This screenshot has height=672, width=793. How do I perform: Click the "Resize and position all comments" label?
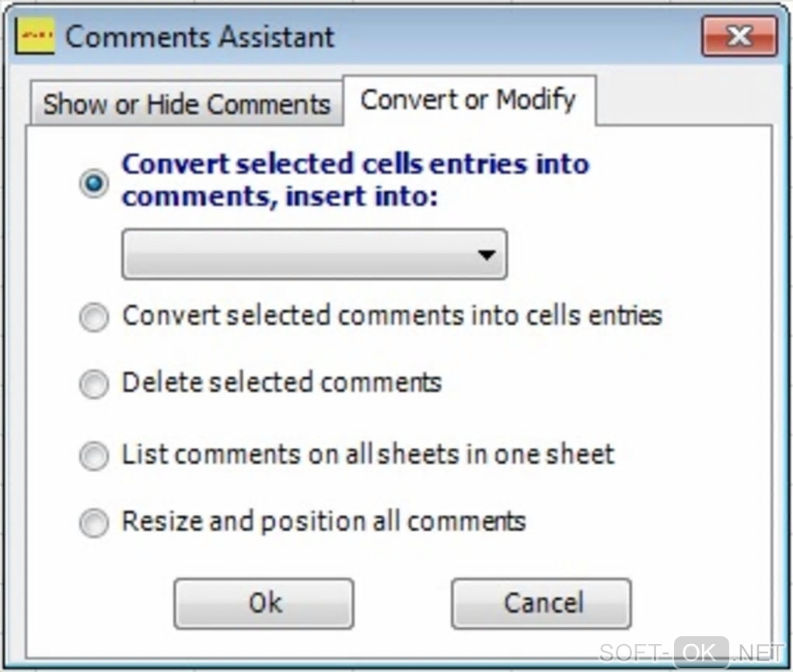323,520
